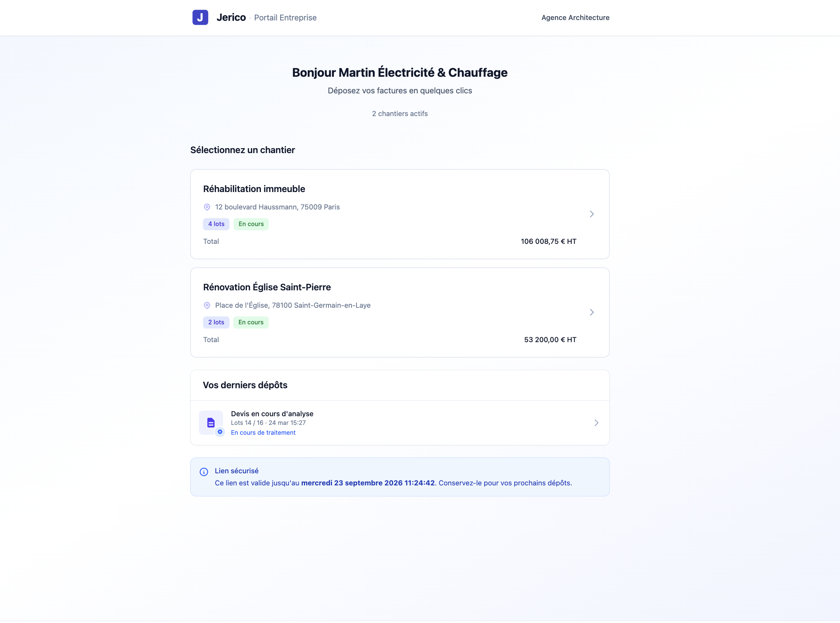Click En cours status on Réhabilitation immeuble
840x623 pixels.
251,224
